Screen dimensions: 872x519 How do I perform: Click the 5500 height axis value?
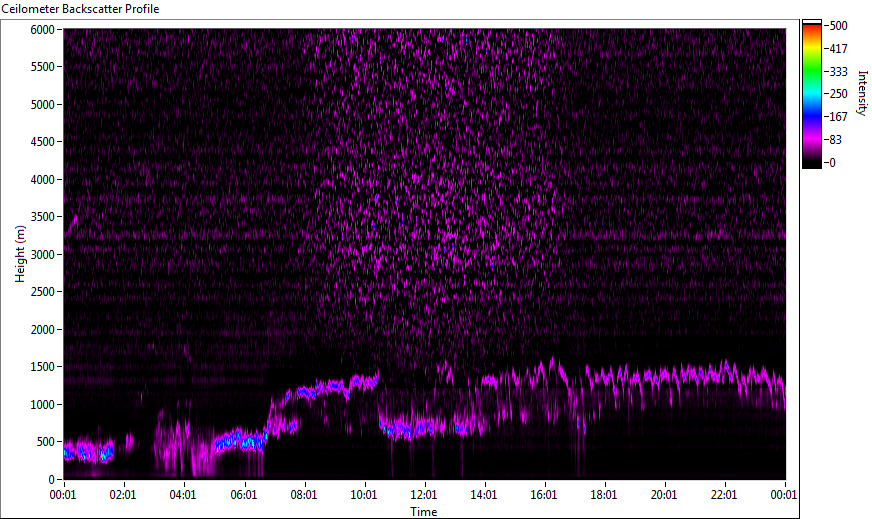click(x=42, y=67)
